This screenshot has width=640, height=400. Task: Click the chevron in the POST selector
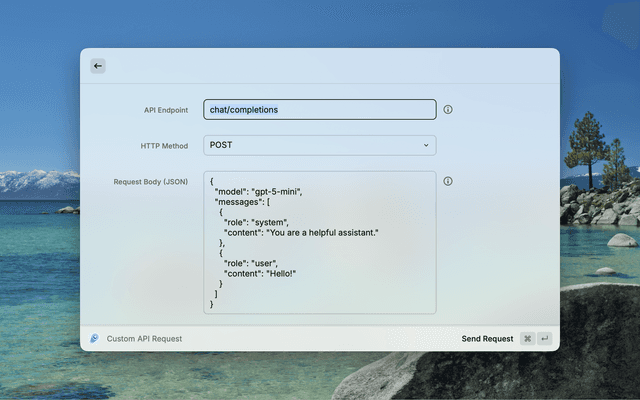[425, 145]
